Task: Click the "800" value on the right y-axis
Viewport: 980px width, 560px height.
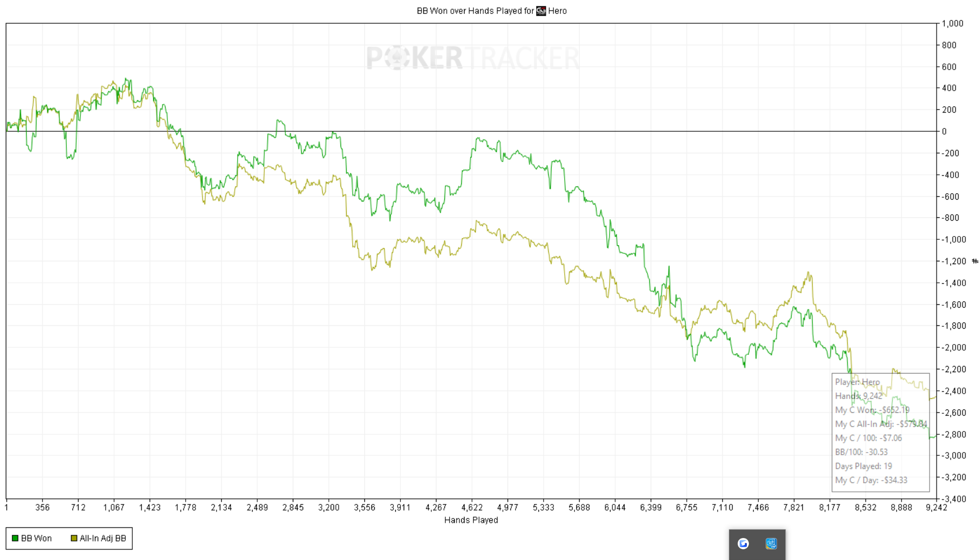Action: point(949,45)
